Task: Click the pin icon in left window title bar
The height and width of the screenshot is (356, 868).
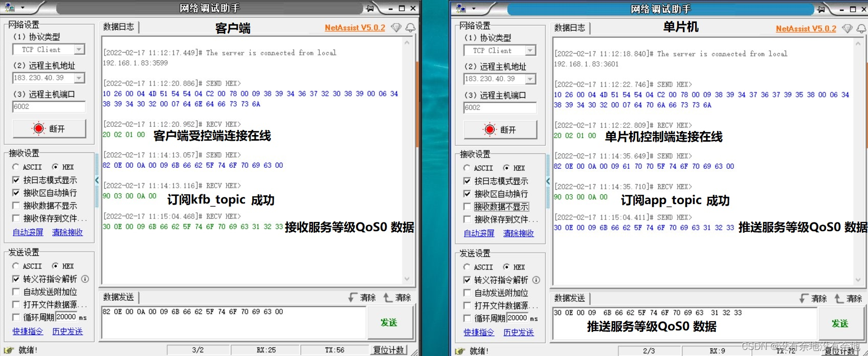Action: click(x=370, y=8)
